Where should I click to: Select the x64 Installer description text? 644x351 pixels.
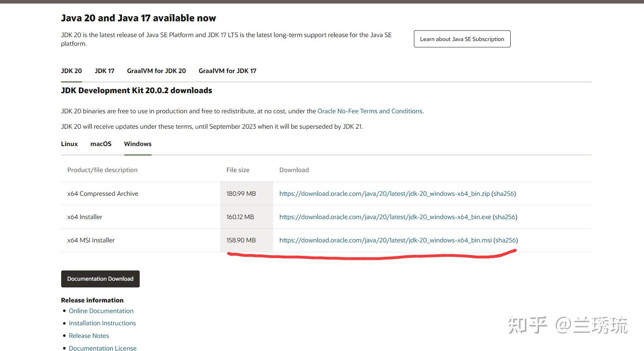pos(85,217)
